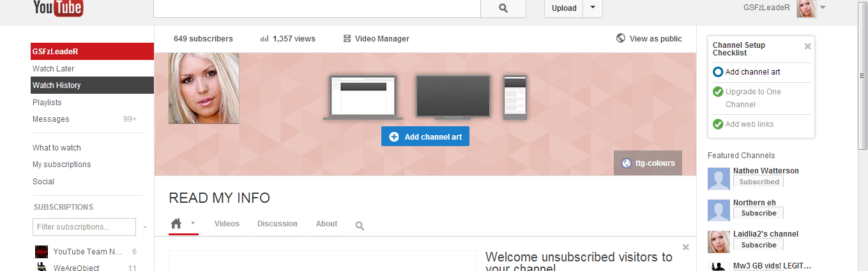Open YouTube Team N... subscription
Viewport: 868px width, 271px height.
pos(88,252)
